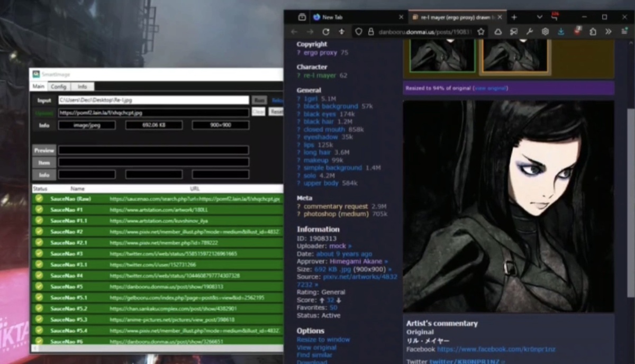Show more toolbar items via double chevron
The image size is (635, 364).
point(609,32)
